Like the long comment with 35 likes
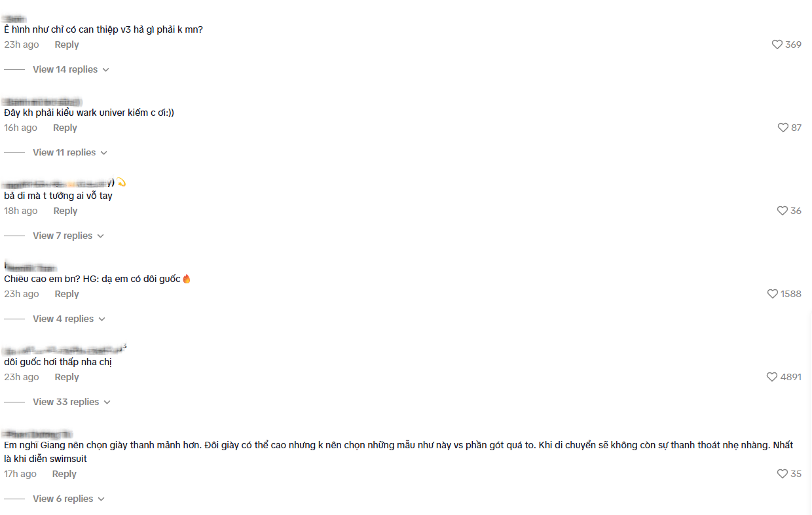812x515 pixels. 782,474
